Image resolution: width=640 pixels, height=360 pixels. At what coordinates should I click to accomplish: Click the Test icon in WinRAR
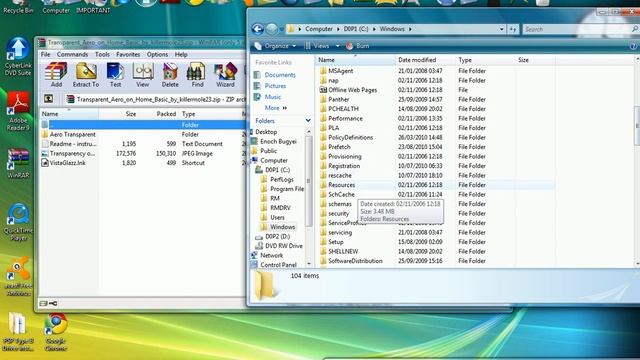116,75
